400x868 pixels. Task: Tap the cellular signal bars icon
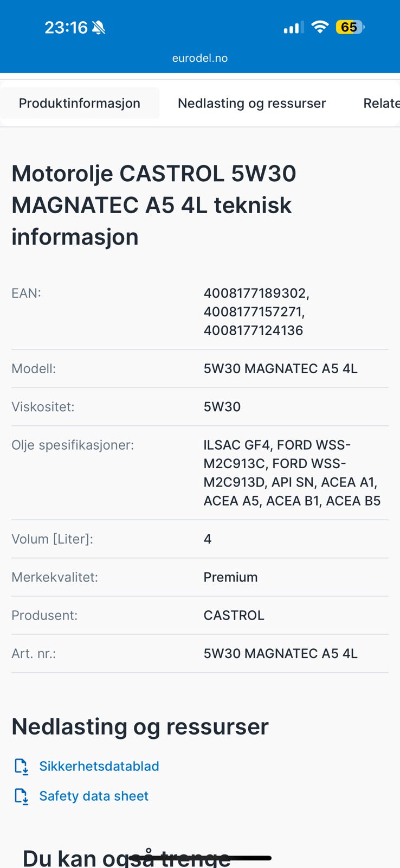click(293, 27)
